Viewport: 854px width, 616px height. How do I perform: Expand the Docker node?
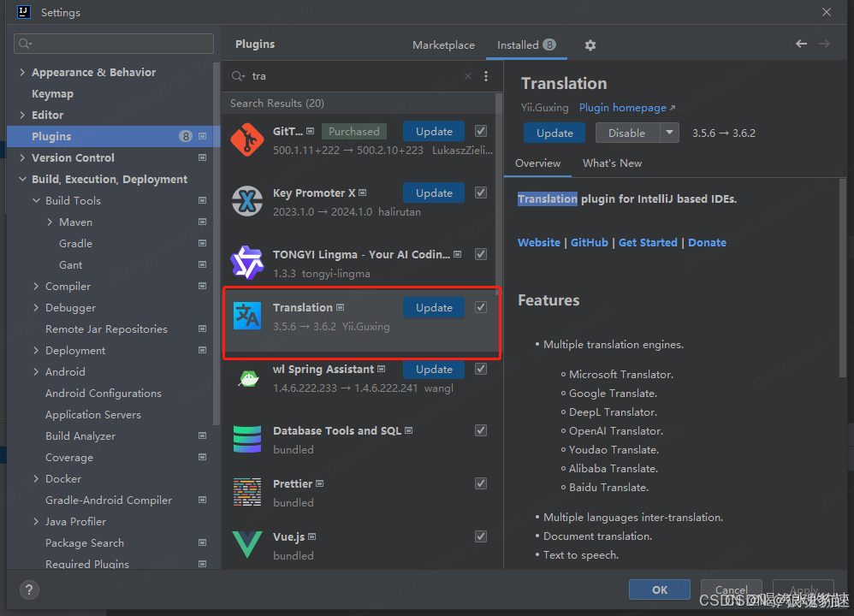36,479
